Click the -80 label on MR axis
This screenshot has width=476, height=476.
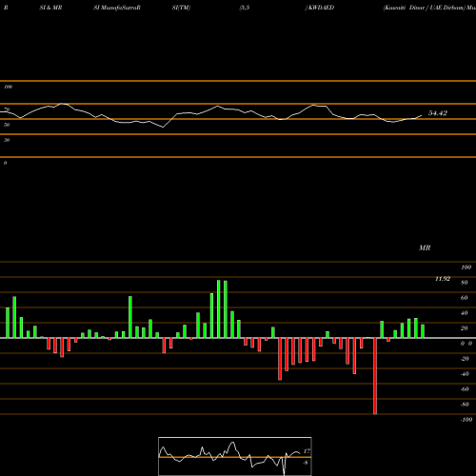[x=465, y=405]
